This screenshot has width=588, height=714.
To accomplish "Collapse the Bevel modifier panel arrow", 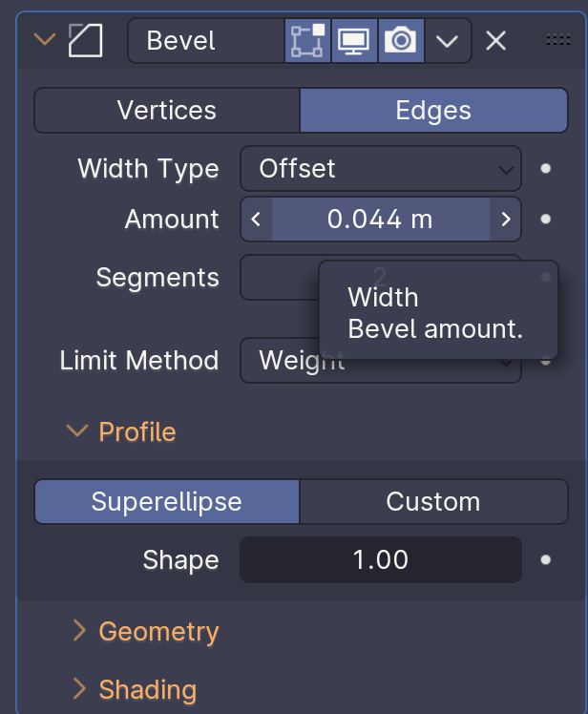I will [44, 41].
